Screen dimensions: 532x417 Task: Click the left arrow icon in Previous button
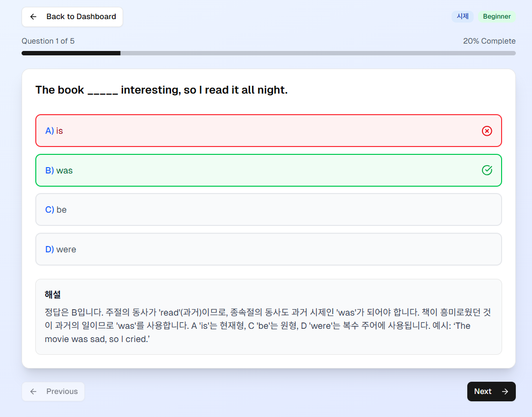33,392
